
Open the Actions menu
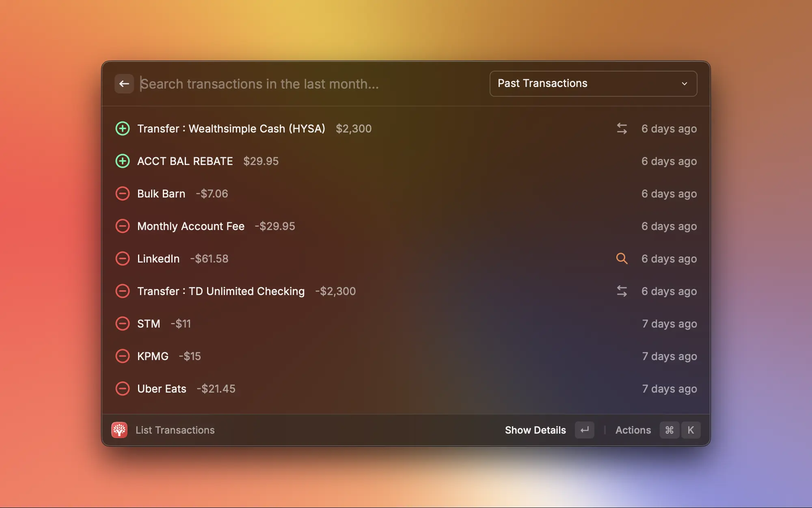[633, 430]
